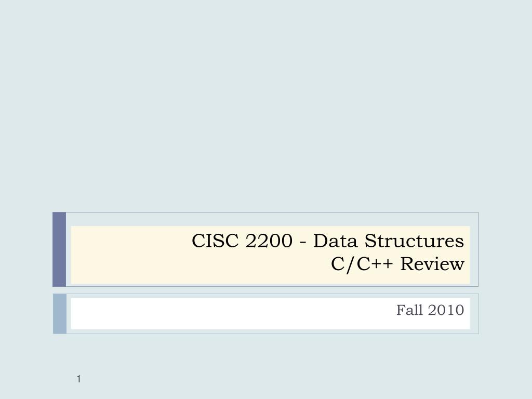
Task: Click the year "2010" in the subtitle
Action: [446, 310]
